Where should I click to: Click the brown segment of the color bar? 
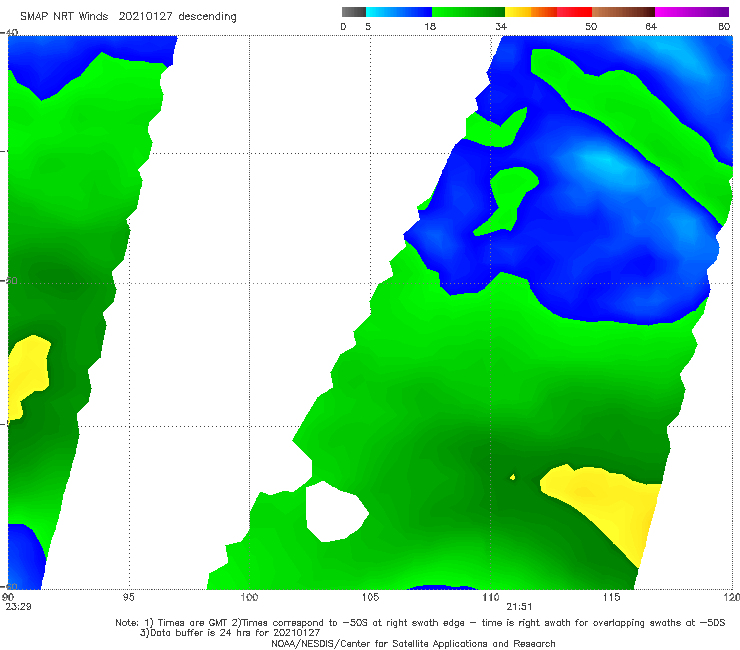tap(623, 12)
